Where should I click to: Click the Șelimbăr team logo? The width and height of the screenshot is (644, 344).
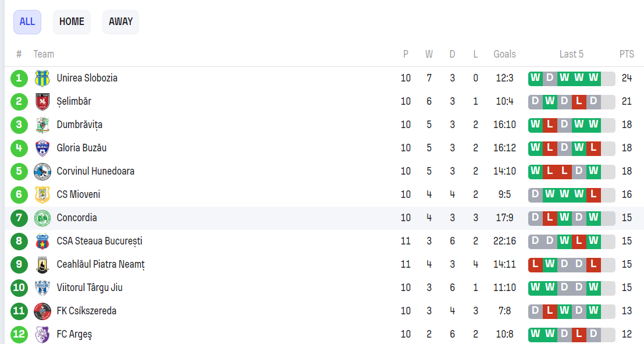click(42, 101)
